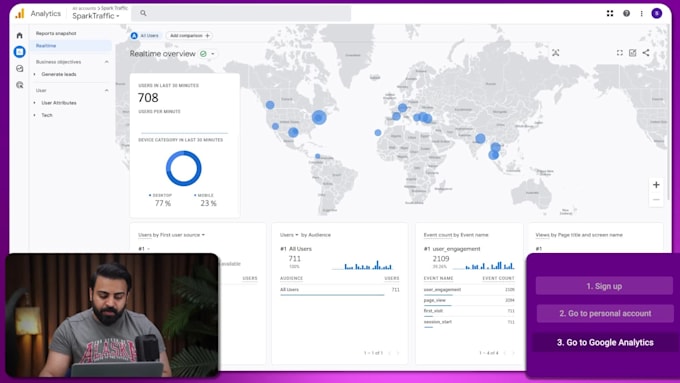Open the user account avatar

(x=657, y=13)
